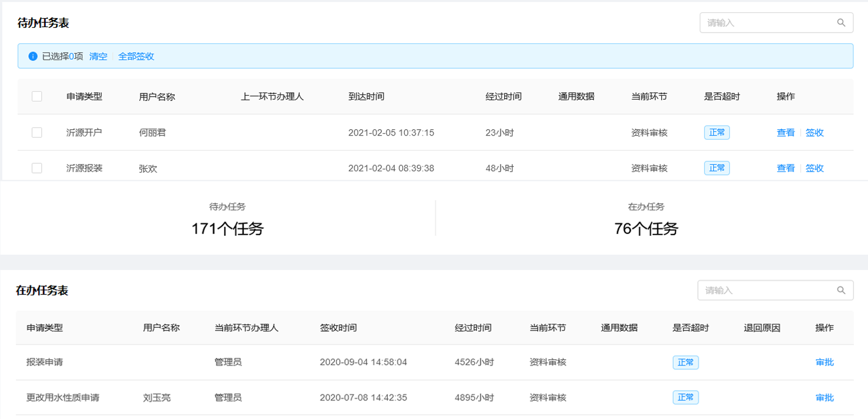This screenshot has width=868, height=419.
Task: Click search icon in 待办任务表 search box
Action: coord(841,23)
